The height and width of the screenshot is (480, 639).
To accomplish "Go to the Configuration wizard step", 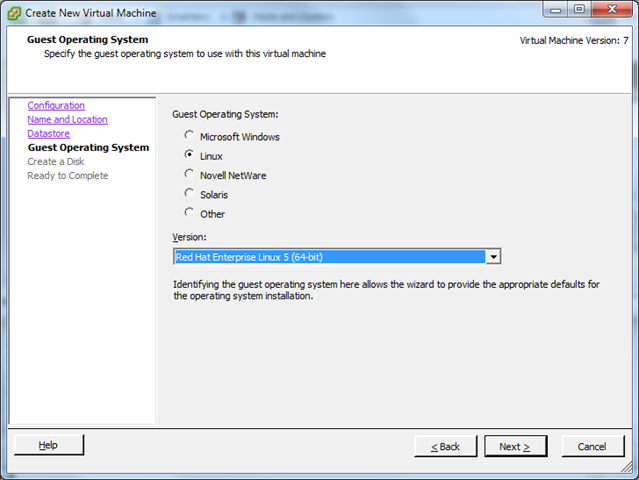I will point(56,106).
